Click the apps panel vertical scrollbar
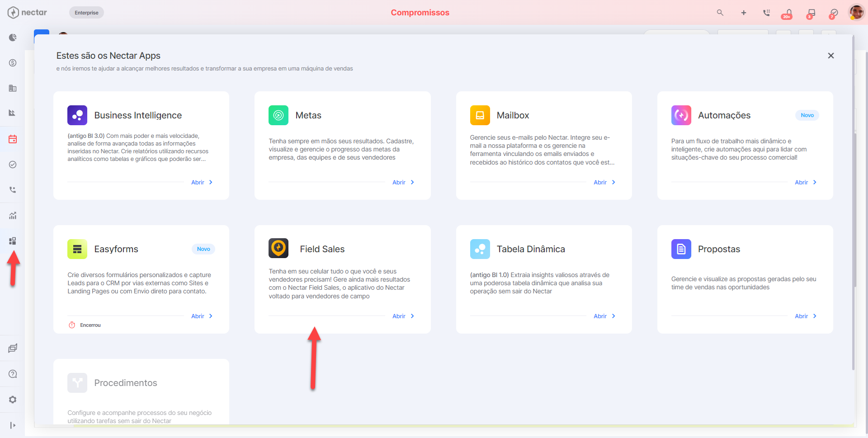 tap(854, 203)
